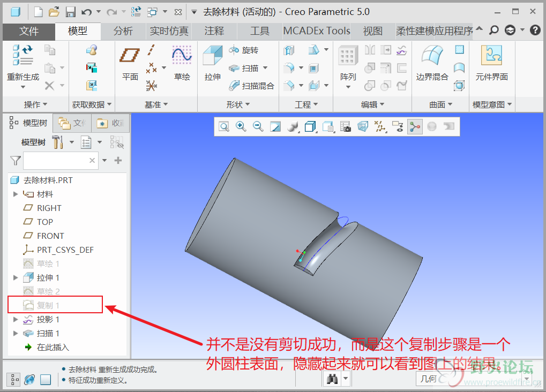Click the Repaint icon in graphics toolbar
Image resolution: width=546 pixels, height=392 pixels.
[x=275, y=126]
